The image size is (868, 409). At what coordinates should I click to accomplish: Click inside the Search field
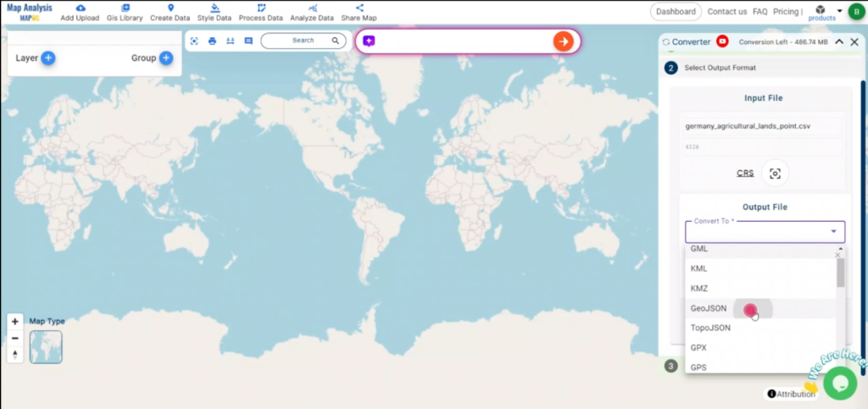303,41
